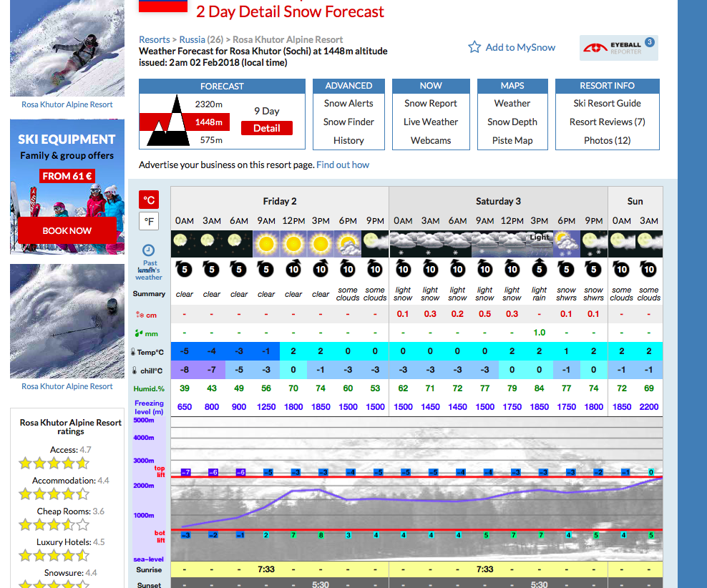The image size is (707, 588).
Task: Click the Cheap Rooms rating stars
Action: (x=54, y=524)
